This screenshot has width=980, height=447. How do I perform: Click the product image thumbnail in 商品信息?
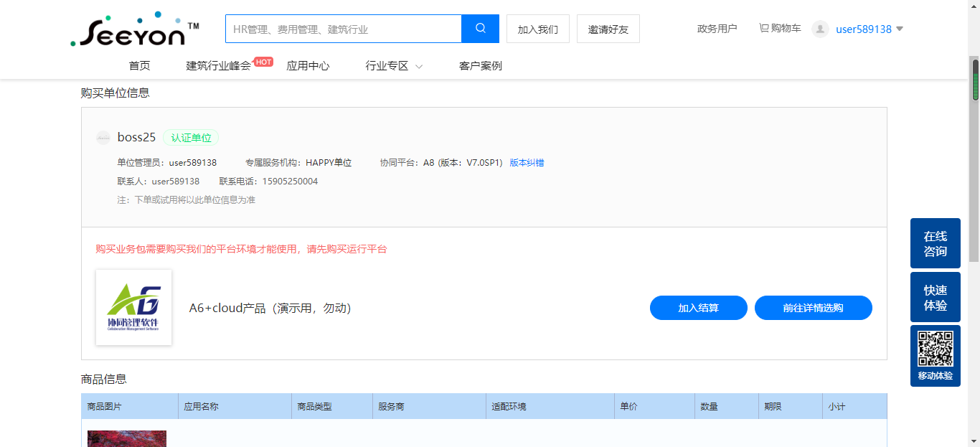pos(127,438)
